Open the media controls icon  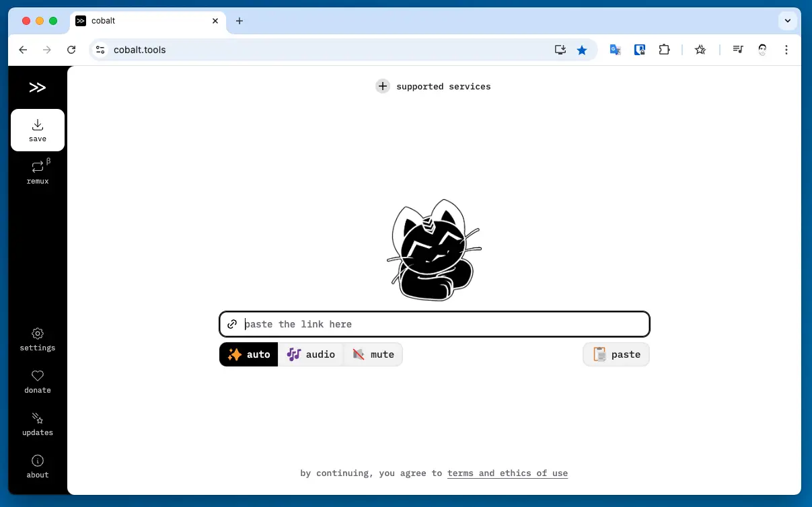(738, 50)
